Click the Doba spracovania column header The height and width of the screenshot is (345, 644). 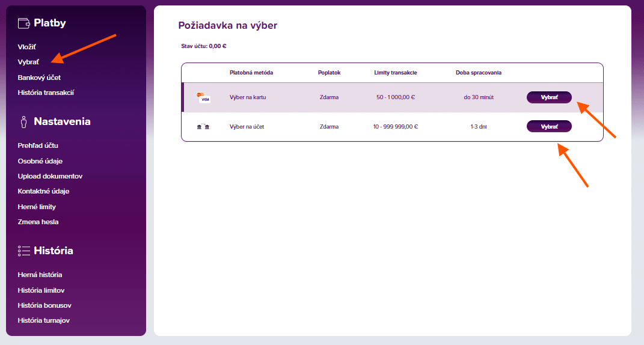point(479,73)
